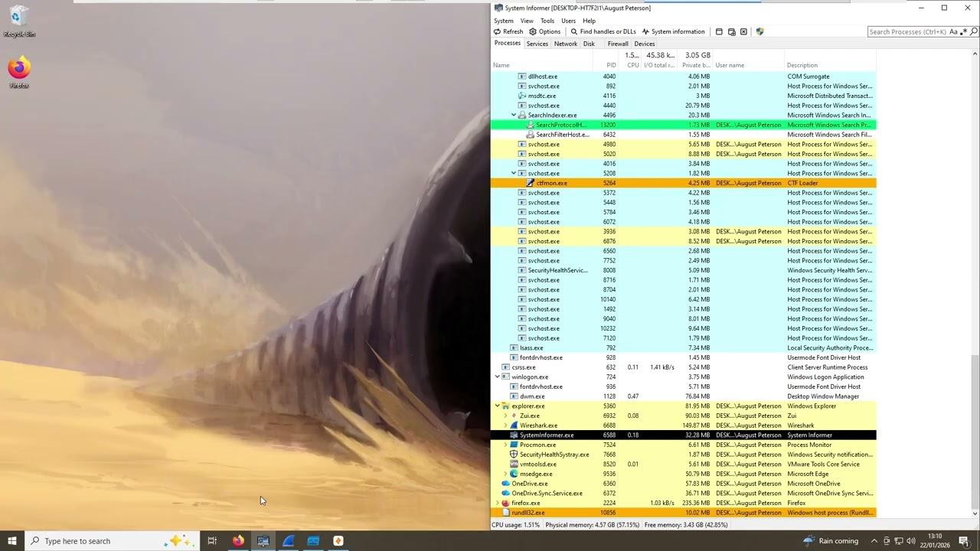Select OneDrive.Sync.Service.exe process row
The width and height of the screenshot is (980, 551).
tap(684, 493)
